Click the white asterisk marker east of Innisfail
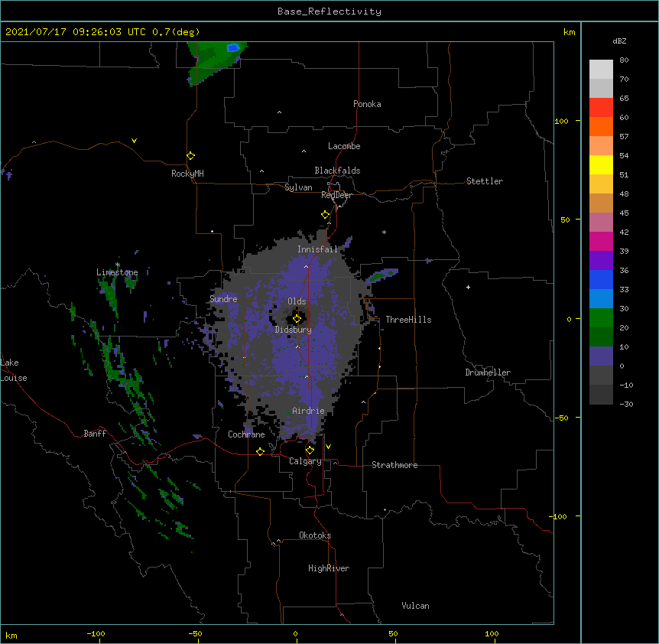This screenshot has height=644, width=659. click(384, 232)
